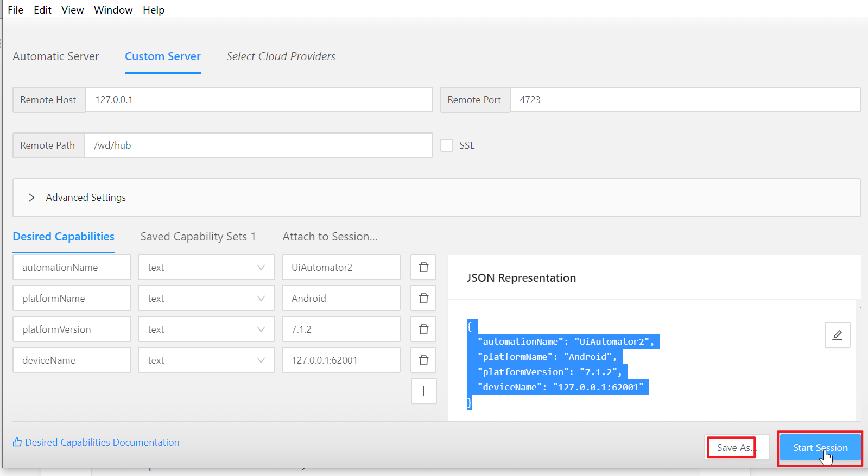868x476 pixels.
Task: Open Saved Capability Sets tab
Action: tap(198, 237)
